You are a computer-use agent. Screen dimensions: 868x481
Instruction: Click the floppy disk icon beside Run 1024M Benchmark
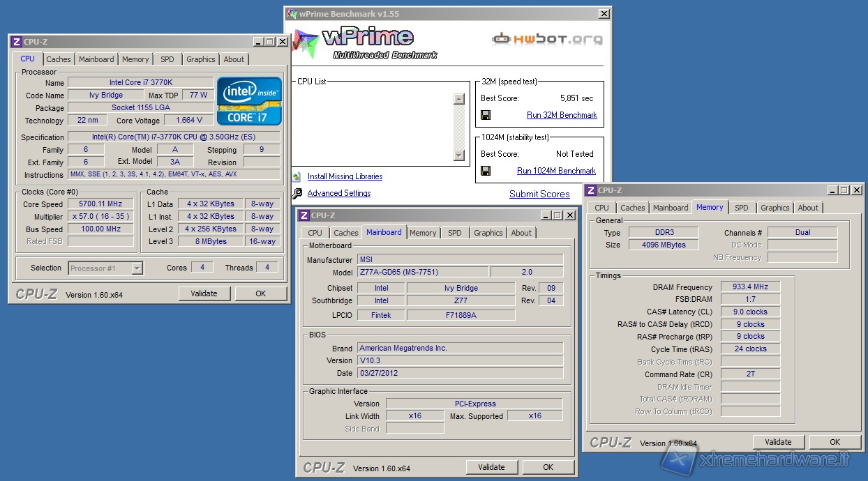click(486, 171)
